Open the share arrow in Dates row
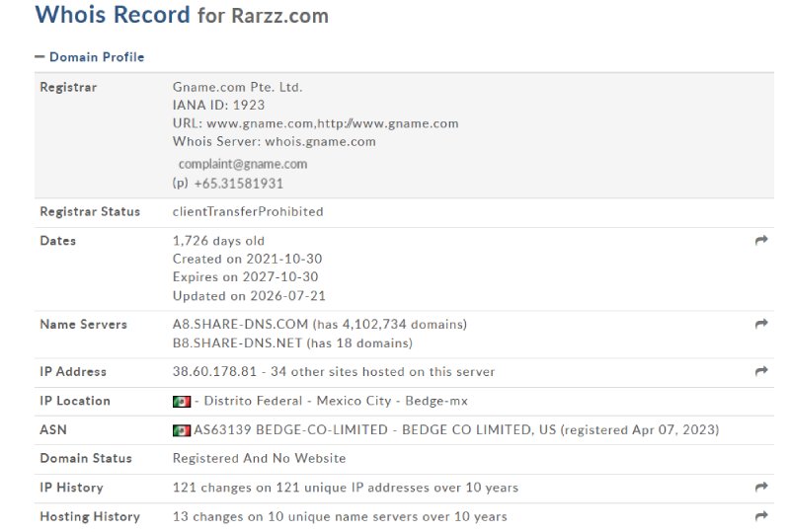 tap(761, 240)
